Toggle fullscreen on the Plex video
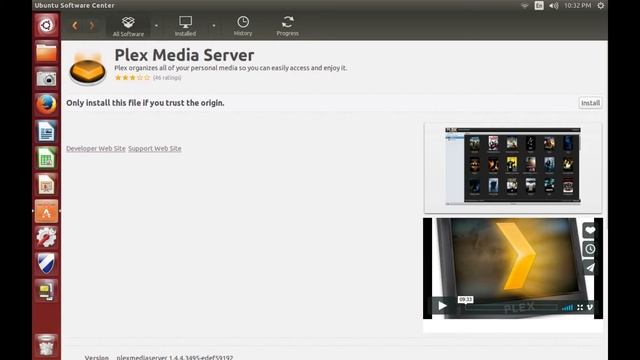640x360 pixels. 580,307
